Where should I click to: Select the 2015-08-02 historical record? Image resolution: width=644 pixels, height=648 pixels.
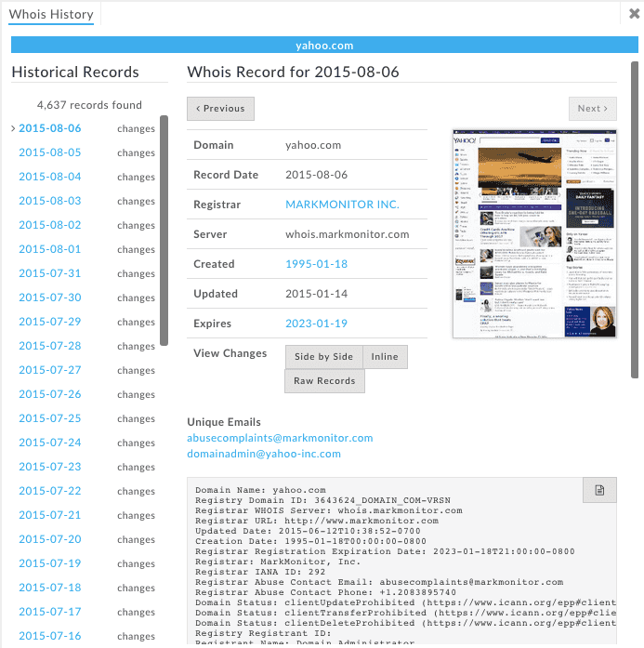coord(50,225)
